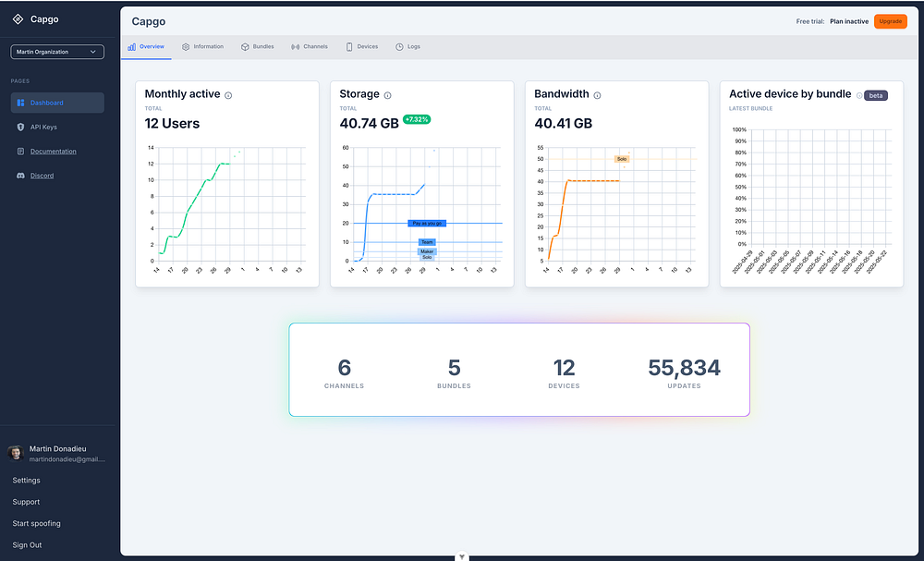Open the Documentation link

tap(53, 152)
